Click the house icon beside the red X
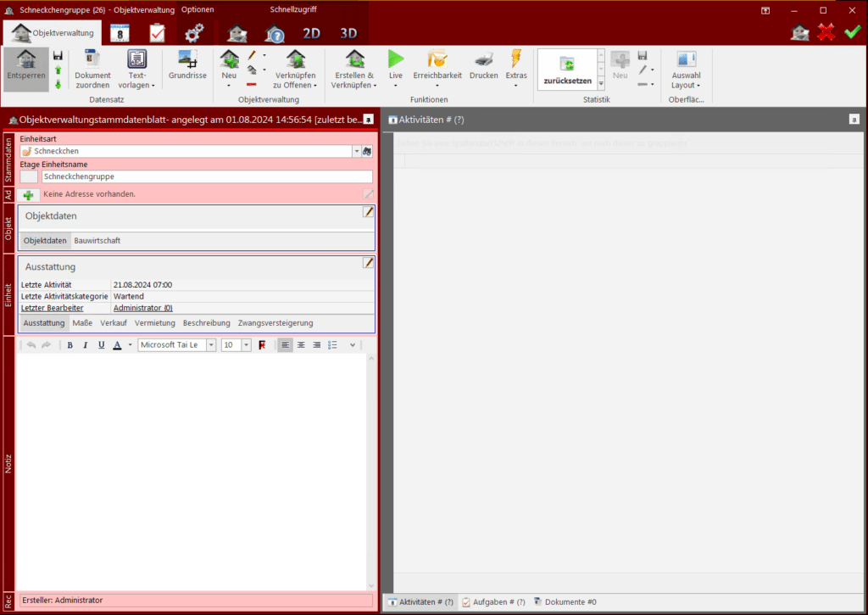This screenshot has width=868, height=615. (800, 32)
